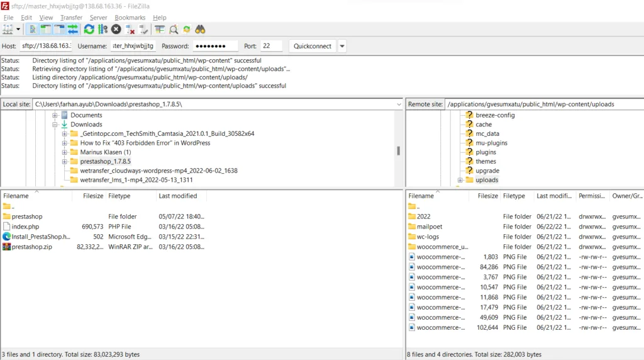Image resolution: width=644 pixels, height=360 pixels.
Task: Select the remote plugins folder
Action: [x=486, y=152]
